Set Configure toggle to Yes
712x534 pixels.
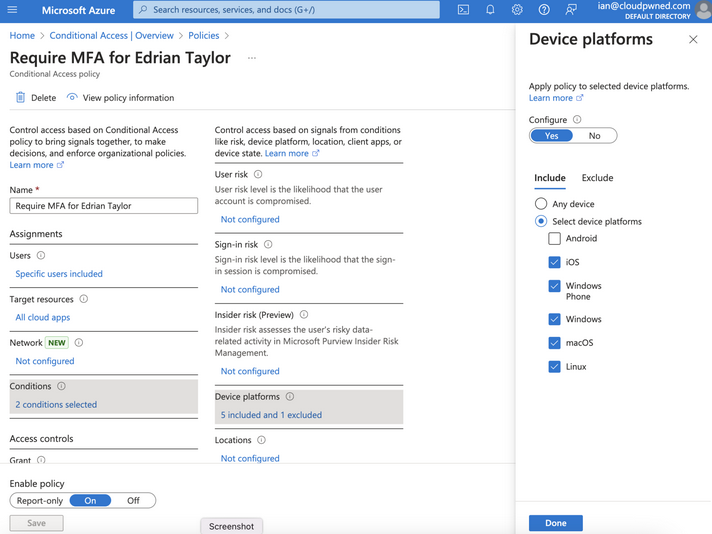click(552, 135)
